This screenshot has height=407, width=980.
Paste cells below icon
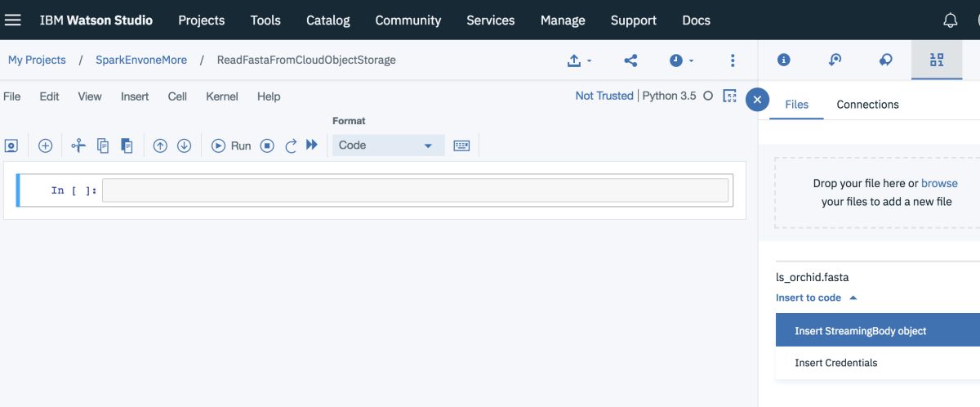click(x=127, y=145)
